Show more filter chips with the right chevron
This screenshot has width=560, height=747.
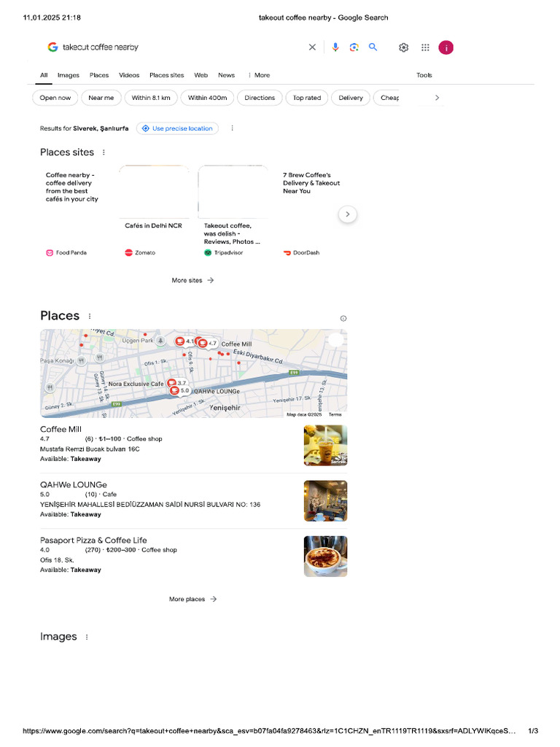pos(437,98)
